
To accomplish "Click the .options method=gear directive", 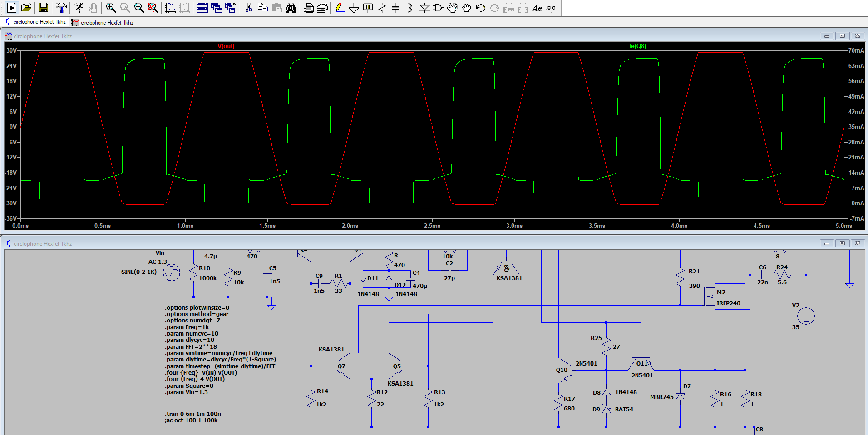I will pos(197,314).
